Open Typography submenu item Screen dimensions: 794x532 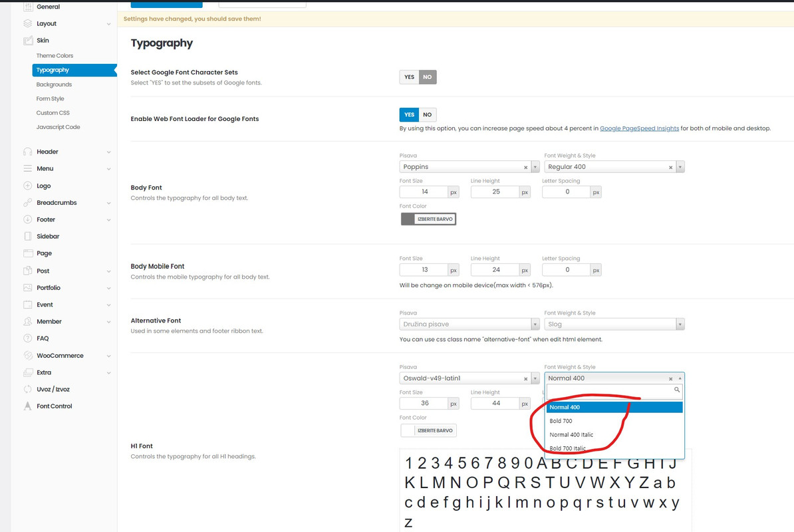pyautogui.click(x=74, y=70)
